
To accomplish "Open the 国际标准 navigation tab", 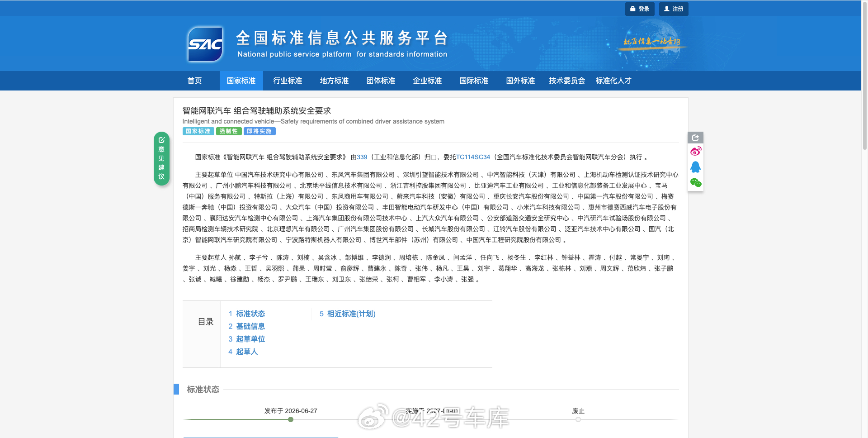I will tap(474, 81).
